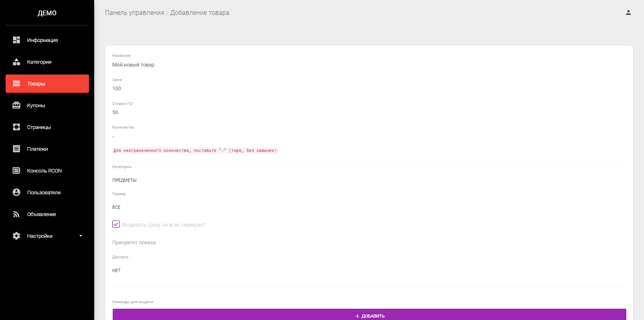Click the 'Панель управления :: Добавление товара' heading
644x320 pixels.
point(167,12)
